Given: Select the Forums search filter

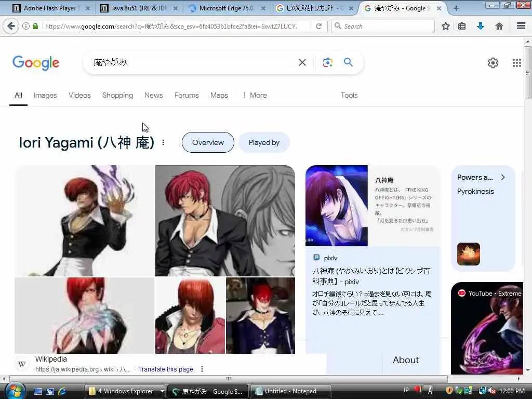Looking at the screenshot, I should click(x=187, y=96).
